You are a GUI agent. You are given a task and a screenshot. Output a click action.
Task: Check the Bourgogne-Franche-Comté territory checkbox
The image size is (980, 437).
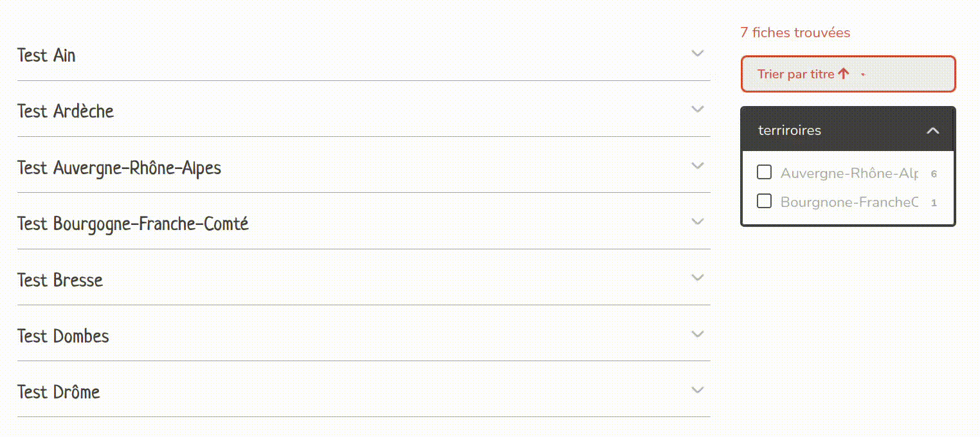764,201
